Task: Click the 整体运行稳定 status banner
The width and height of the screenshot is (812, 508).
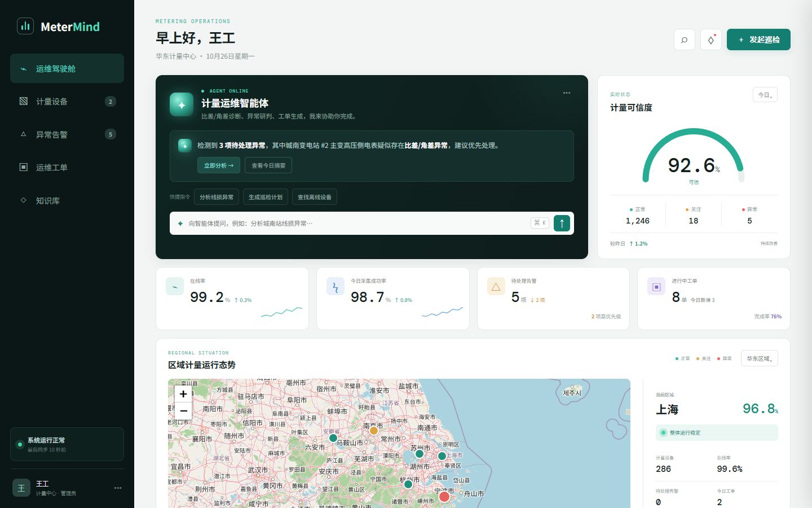Action: [x=717, y=433]
